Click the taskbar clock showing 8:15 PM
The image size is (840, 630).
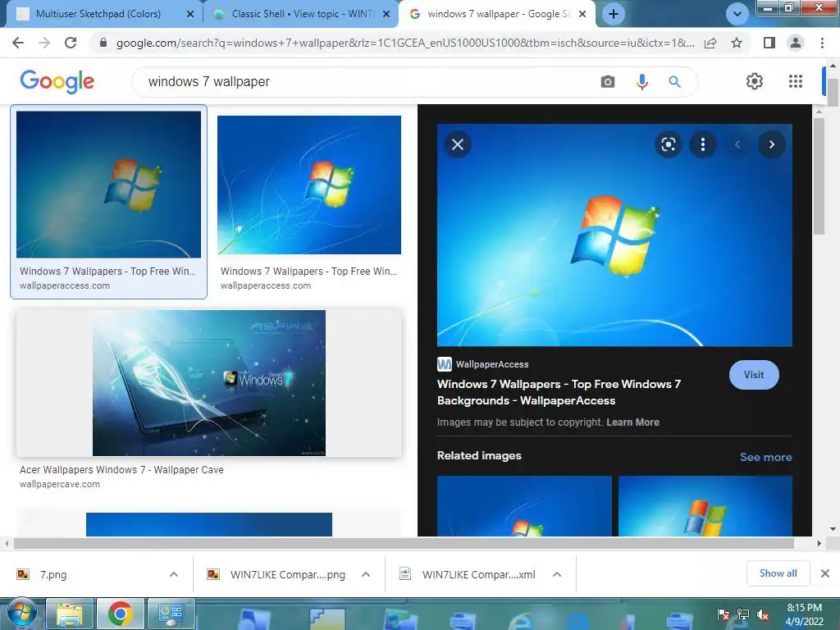pyautogui.click(x=804, y=614)
